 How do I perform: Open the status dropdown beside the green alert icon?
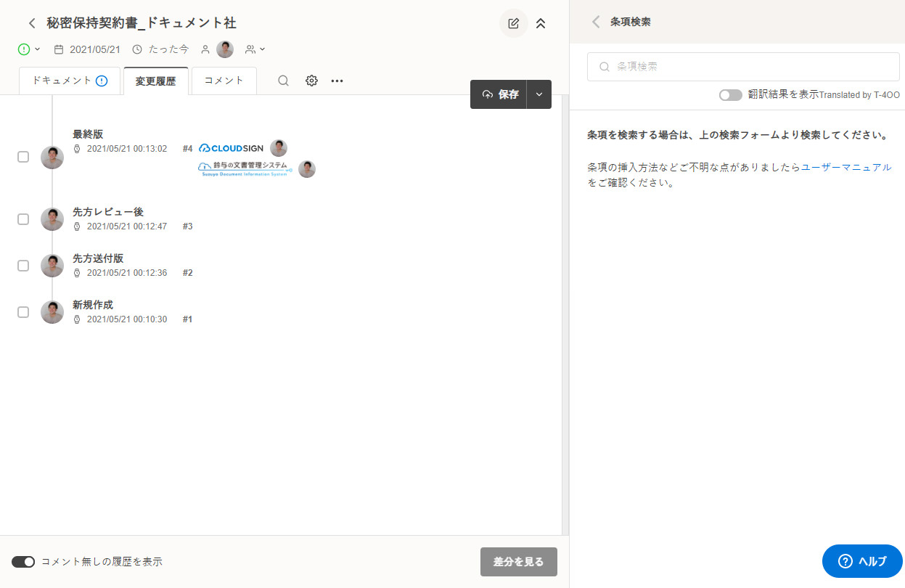[x=36, y=49]
